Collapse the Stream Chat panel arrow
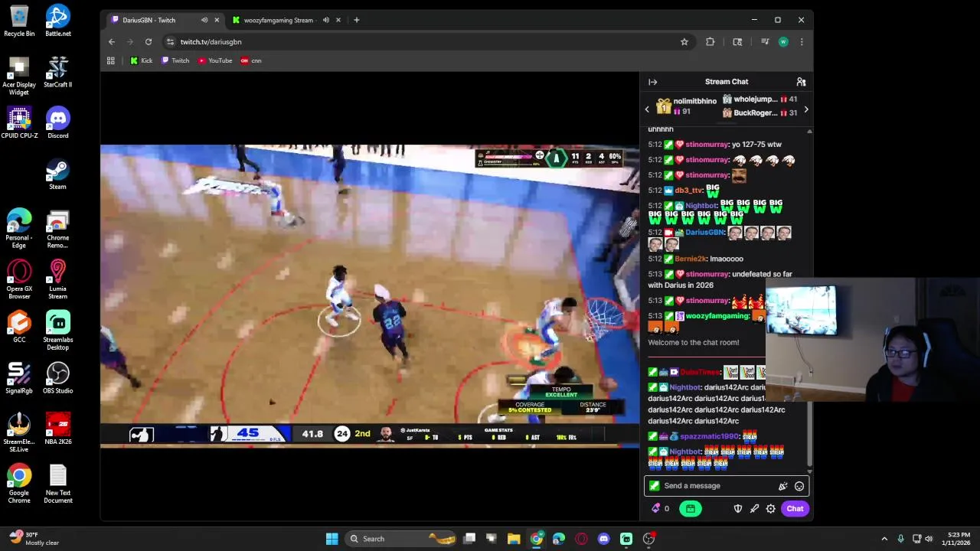The height and width of the screenshot is (551, 980). (652, 82)
